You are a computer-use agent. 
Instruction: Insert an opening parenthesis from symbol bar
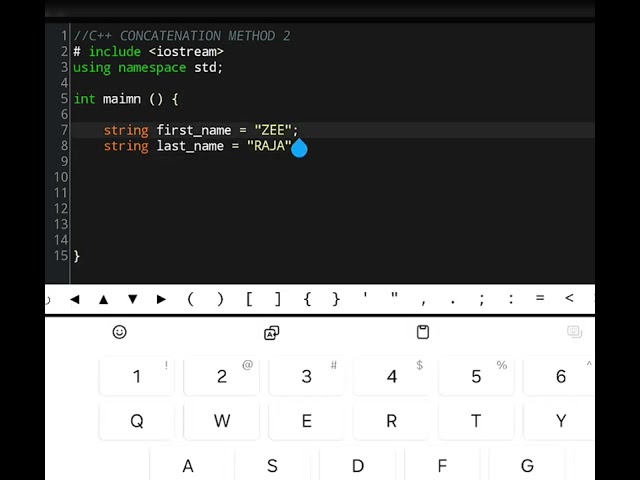[x=191, y=299]
